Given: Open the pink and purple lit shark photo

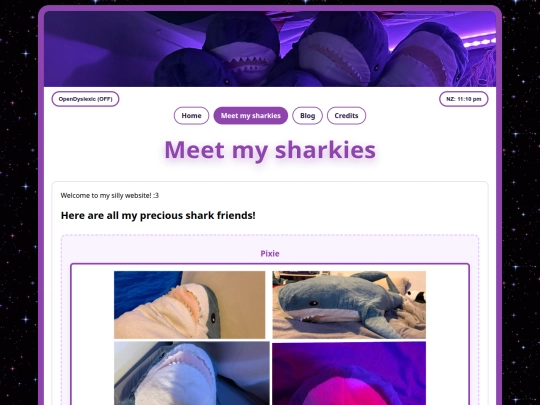Looking at the screenshot, I should (349, 373).
